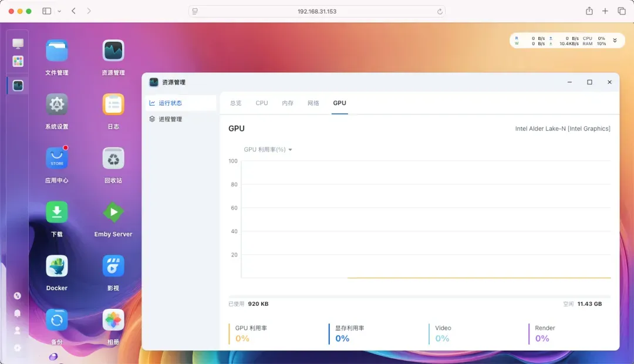Screen dimensions: 634x364
Task: Open the 日志 log app icon
Action: [x=113, y=105]
